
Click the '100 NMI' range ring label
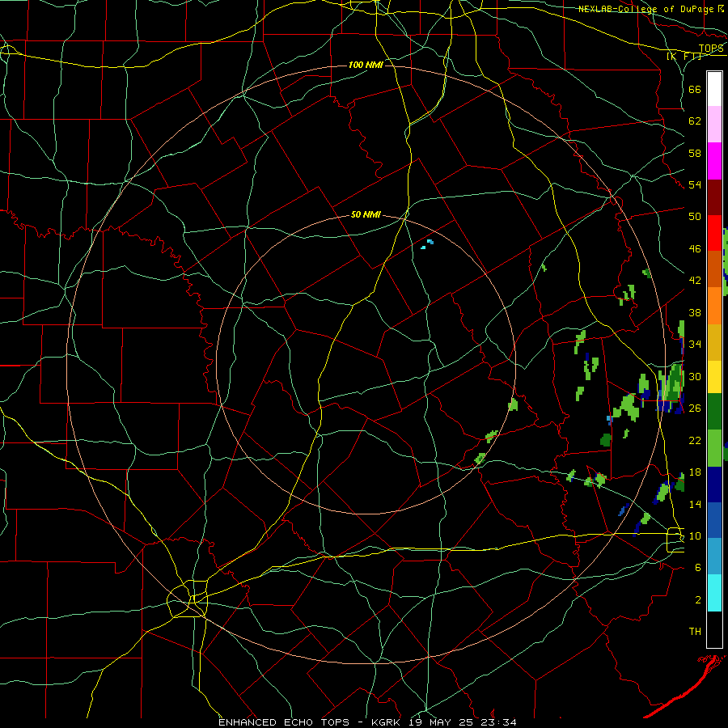366,65
